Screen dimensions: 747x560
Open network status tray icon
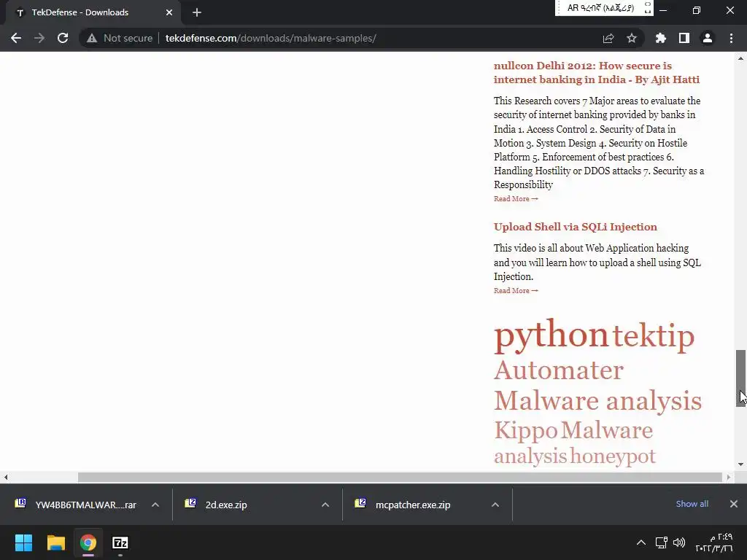661,542
